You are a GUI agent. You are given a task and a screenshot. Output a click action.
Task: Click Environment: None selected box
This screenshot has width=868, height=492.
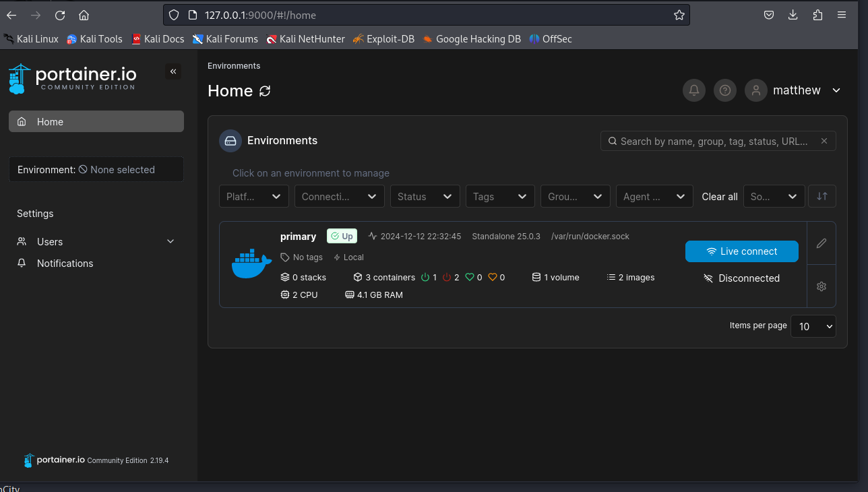click(x=96, y=170)
